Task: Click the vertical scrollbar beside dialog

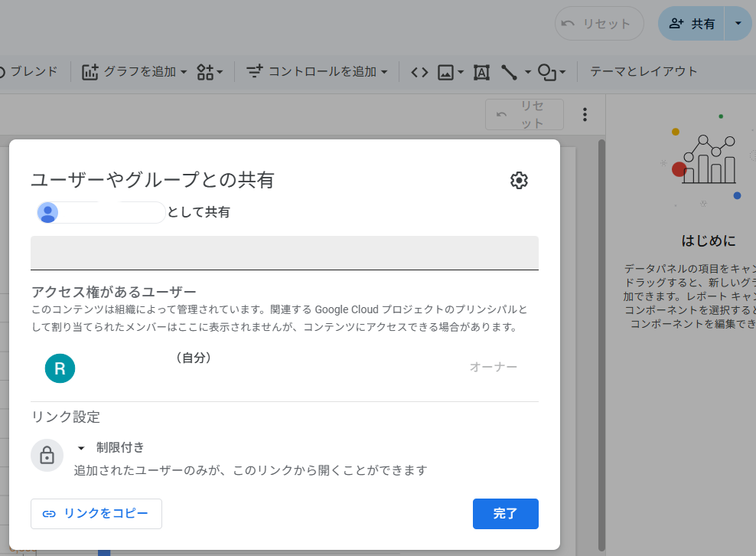Action: coord(601,345)
